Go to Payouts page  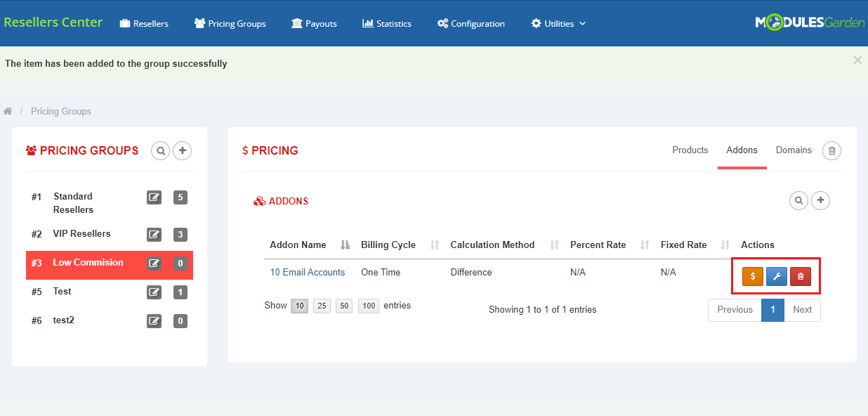click(x=314, y=23)
